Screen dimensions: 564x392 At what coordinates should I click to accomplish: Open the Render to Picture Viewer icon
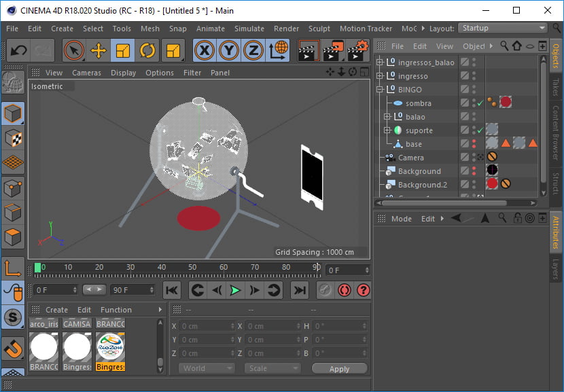tap(334, 50)
